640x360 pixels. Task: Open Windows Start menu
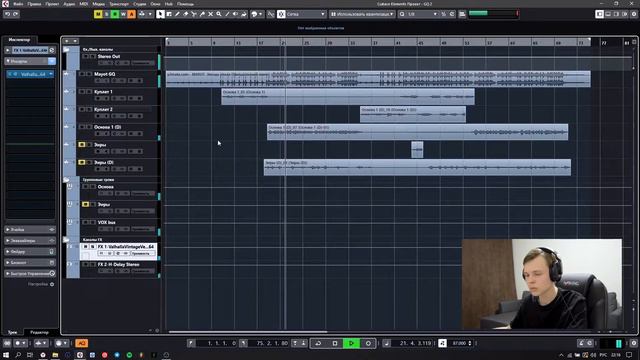(x=6, y=356)
